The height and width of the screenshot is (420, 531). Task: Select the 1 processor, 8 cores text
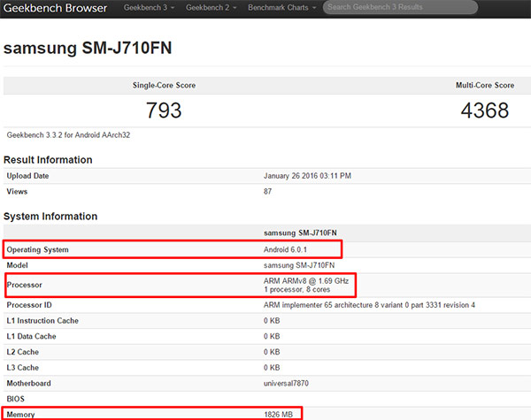click(296, 290)
